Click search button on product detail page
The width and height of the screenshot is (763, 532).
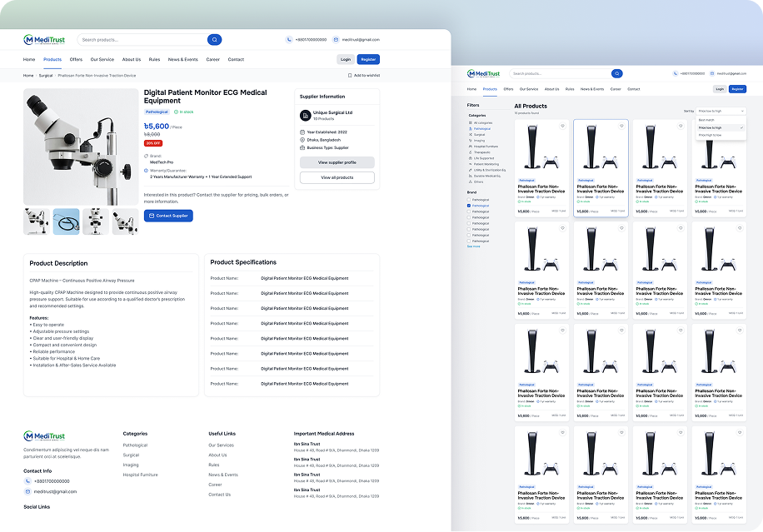point(214,40)
